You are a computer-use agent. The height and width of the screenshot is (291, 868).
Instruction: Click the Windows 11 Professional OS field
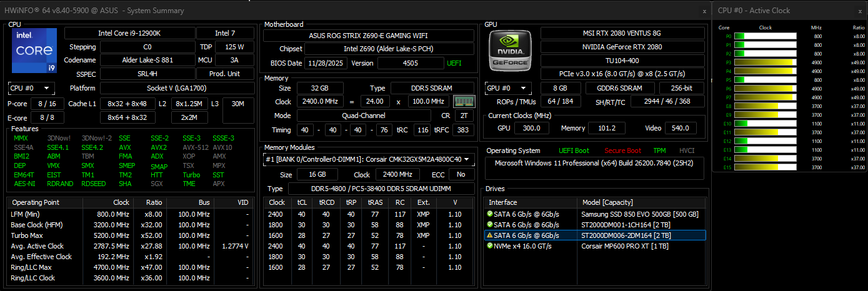point(594,167)
